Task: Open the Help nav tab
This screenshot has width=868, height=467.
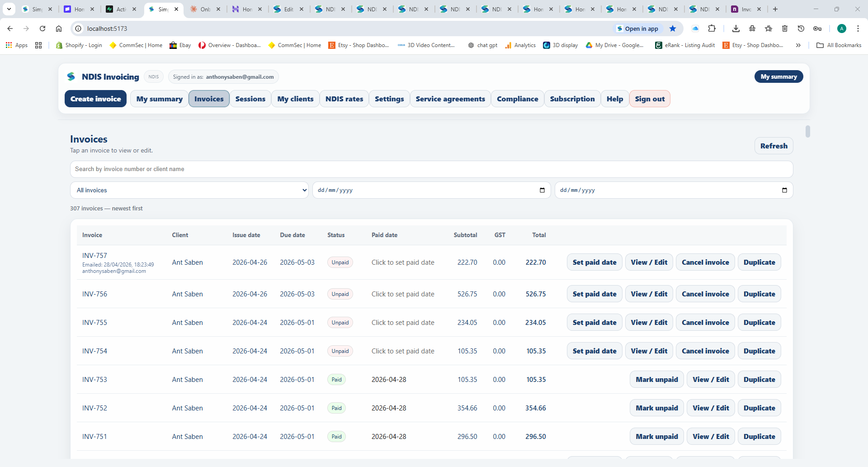Action: pyautogui.click(x=615, y=99)
